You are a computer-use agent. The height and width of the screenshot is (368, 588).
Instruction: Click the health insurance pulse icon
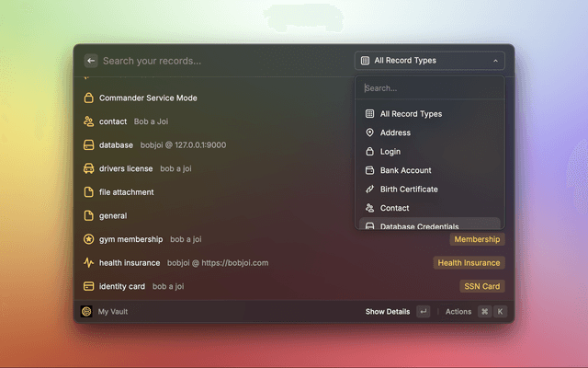pyautogui.click(x=89, y=263)
